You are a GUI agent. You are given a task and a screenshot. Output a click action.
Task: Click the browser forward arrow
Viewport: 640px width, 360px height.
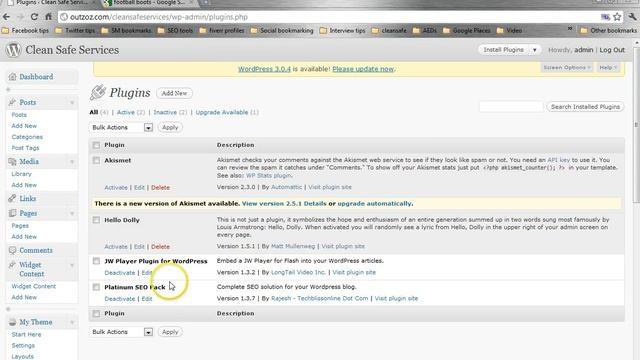[x=20, y=17]
